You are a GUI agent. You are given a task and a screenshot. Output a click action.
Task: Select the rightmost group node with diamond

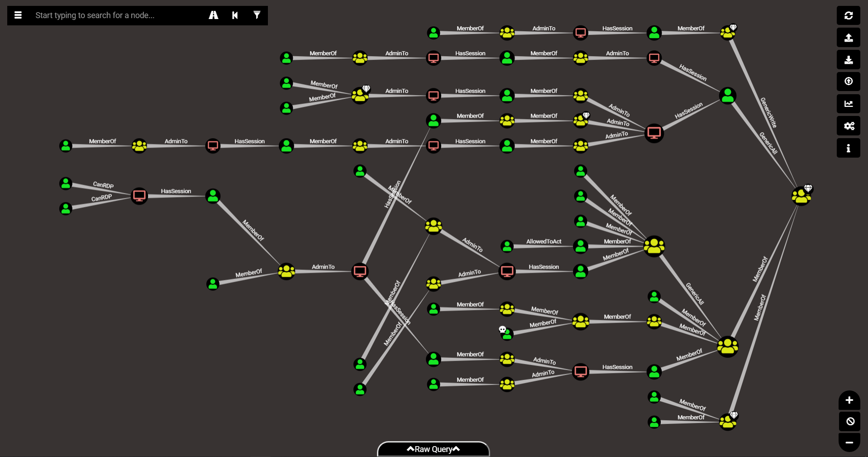[801, 196]
